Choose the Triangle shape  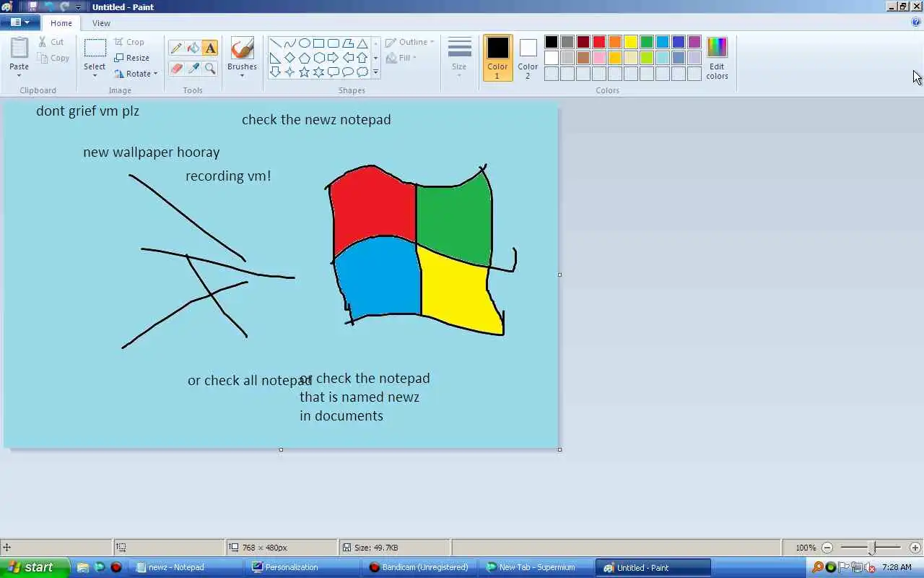[x=362, y=43]
